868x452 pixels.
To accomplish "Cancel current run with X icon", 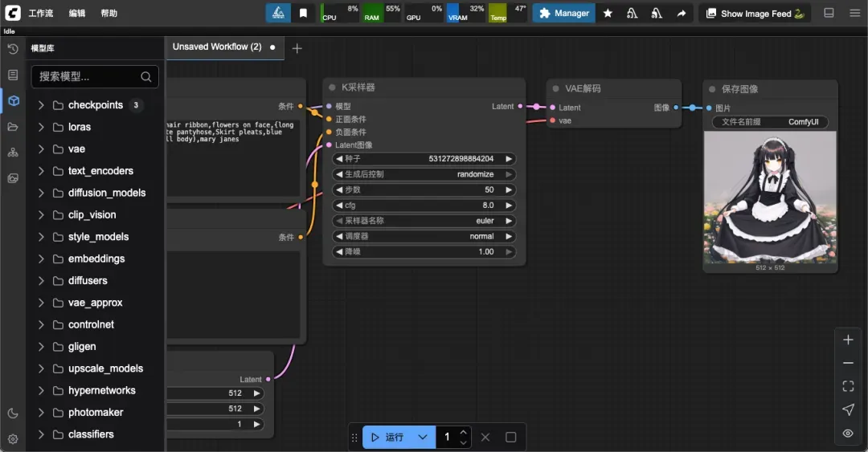I will 485,437.
